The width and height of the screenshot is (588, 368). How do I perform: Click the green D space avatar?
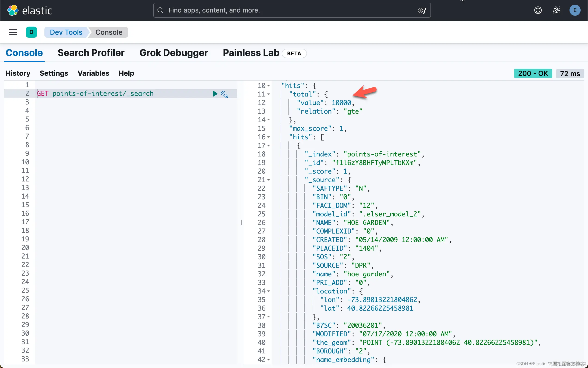pos(31,32)
